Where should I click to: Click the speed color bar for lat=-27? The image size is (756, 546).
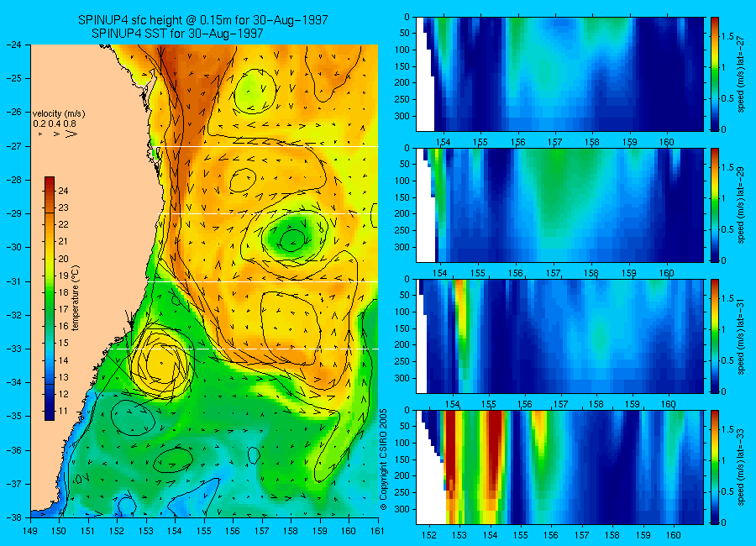(x=715, y=74)
